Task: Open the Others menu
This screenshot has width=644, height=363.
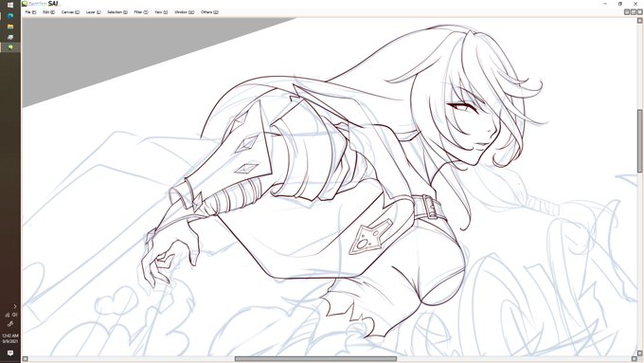Action: point(209,12)
